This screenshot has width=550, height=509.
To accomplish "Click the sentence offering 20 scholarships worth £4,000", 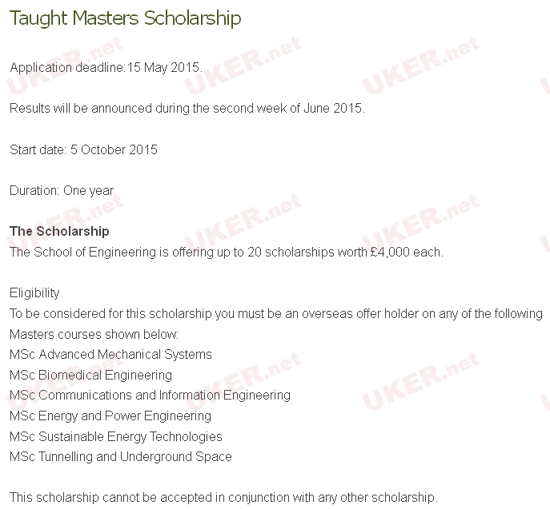I will pyautogui.click(x=227, y=252).
